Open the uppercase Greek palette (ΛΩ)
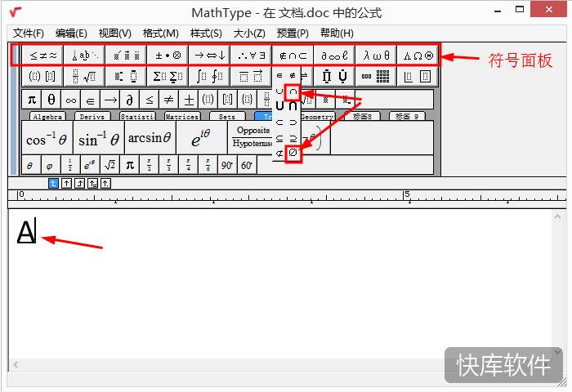The image size is (572, 392). pos(418,56)
